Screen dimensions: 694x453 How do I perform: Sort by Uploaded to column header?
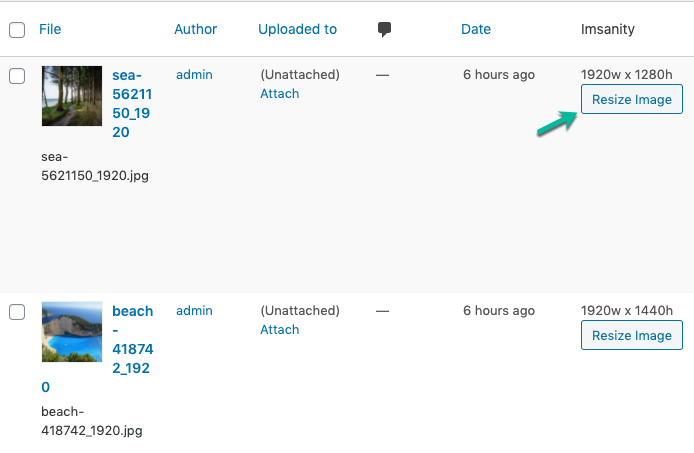pos(297,29)
